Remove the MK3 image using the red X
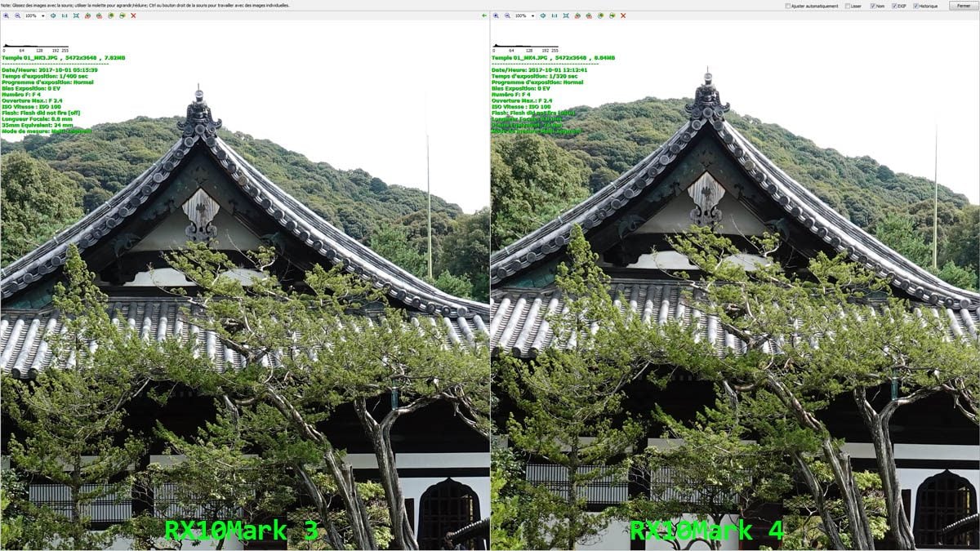This screenshot has height=551, width=980. coord(133,16)
